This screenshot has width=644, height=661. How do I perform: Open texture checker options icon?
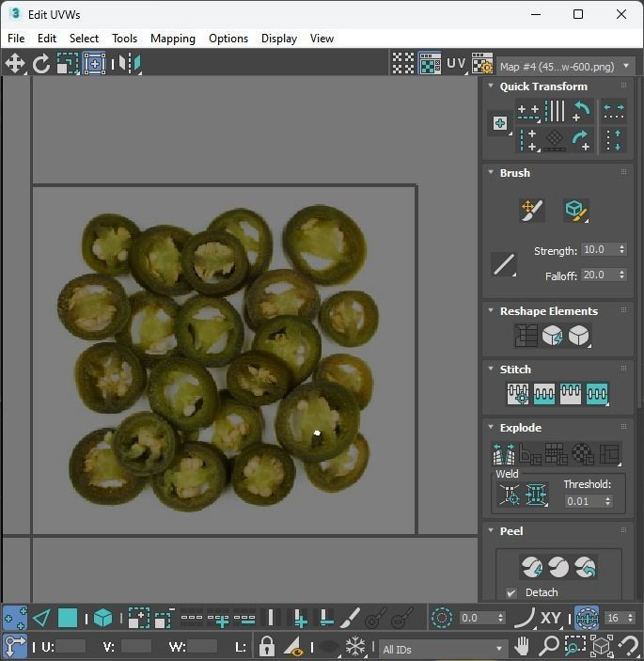pos(481,64)
